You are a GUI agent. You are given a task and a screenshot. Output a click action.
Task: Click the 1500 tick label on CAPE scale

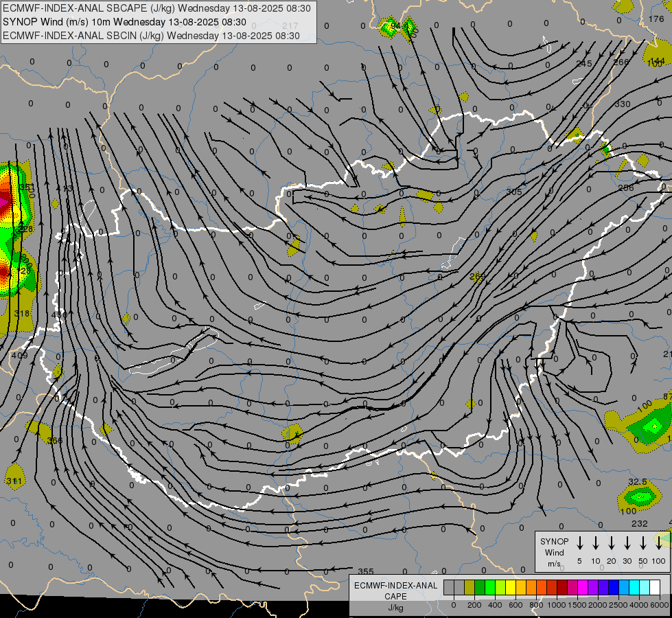tap(577, 605)
